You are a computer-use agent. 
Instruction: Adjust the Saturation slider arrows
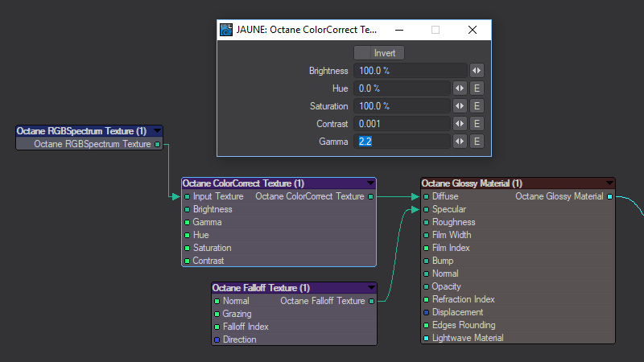tap(460, 106)
